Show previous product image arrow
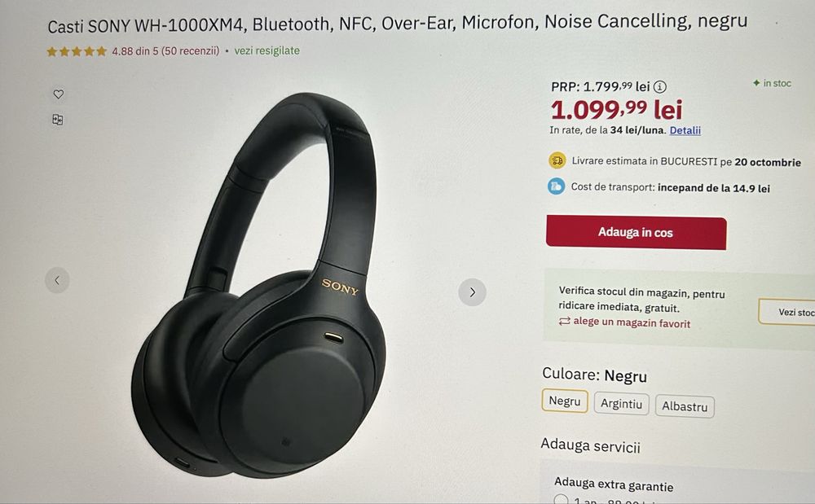 click(x=57, y=280)
